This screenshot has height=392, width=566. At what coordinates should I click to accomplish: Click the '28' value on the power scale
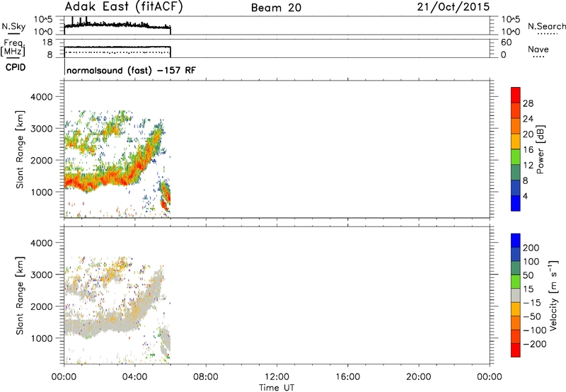point(528,103)
